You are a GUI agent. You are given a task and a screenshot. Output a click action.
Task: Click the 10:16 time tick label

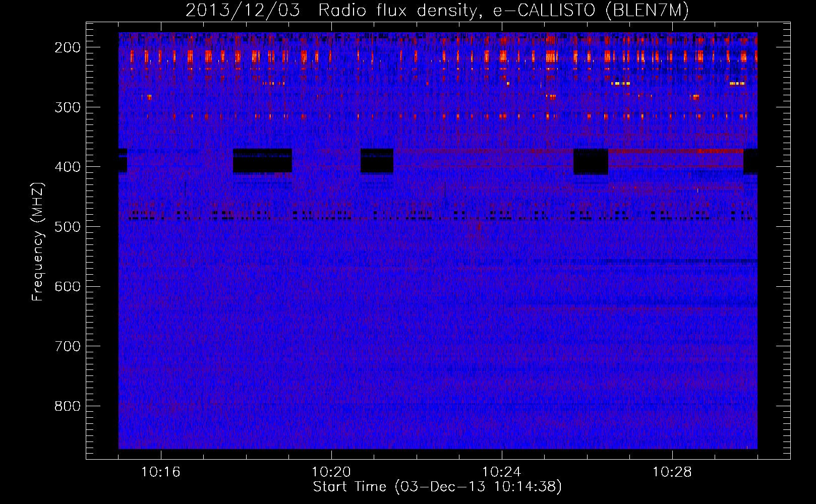point(161,472)
